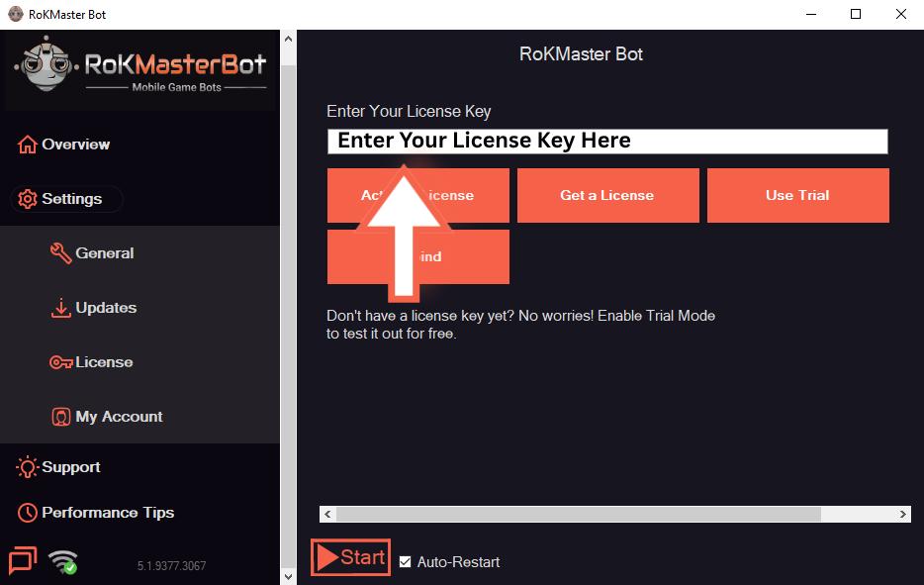
Task: Click the sidebar scroll up arrow
Action: tap(288, 40)
